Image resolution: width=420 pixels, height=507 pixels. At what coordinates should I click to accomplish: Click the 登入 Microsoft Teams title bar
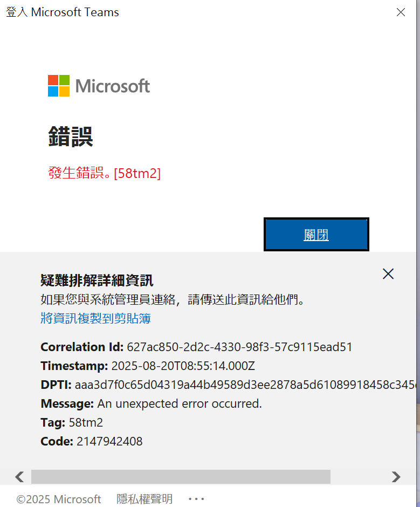pyautogui.click(x=63, y=12)
